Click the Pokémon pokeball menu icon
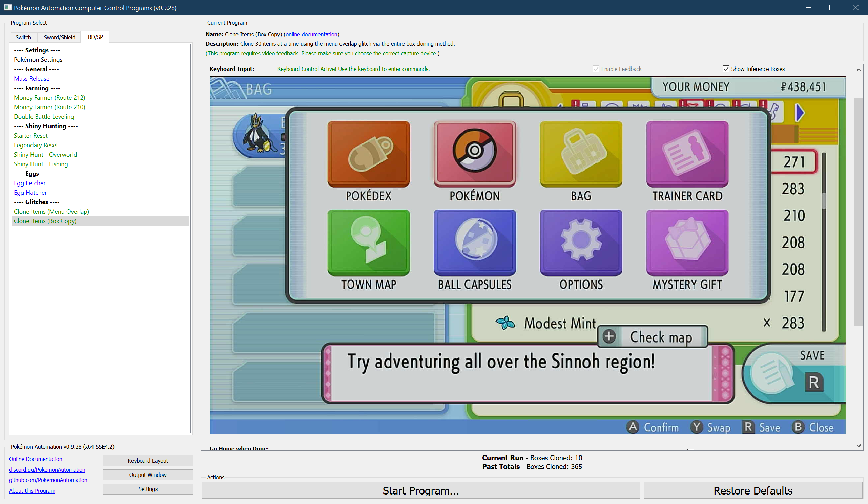 [474, 153]
